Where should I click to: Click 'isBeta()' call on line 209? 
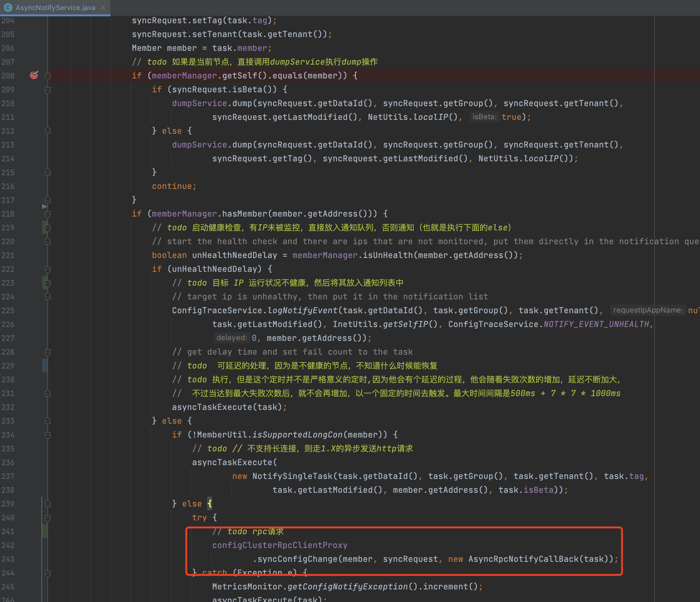(252, 89)
